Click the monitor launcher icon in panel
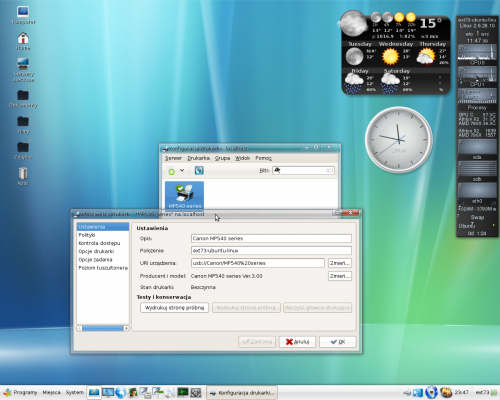The image size is (500, 400). click(108, 392)
